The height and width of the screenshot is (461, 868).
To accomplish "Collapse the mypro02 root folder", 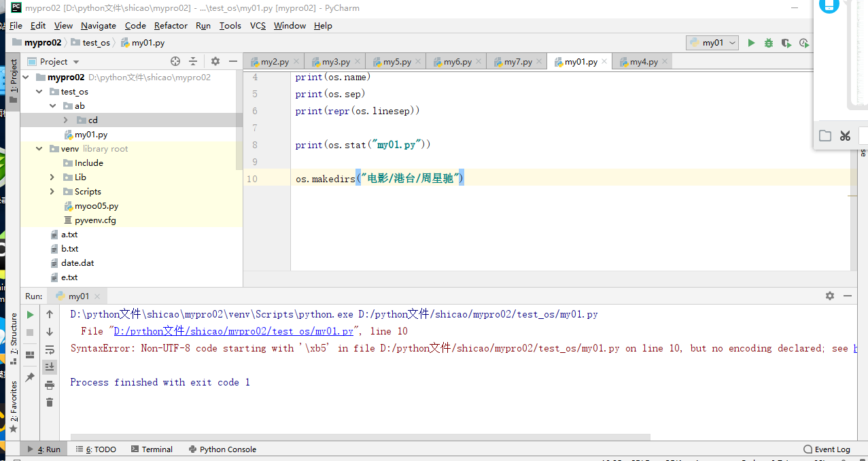I will (x=27, y=78).
